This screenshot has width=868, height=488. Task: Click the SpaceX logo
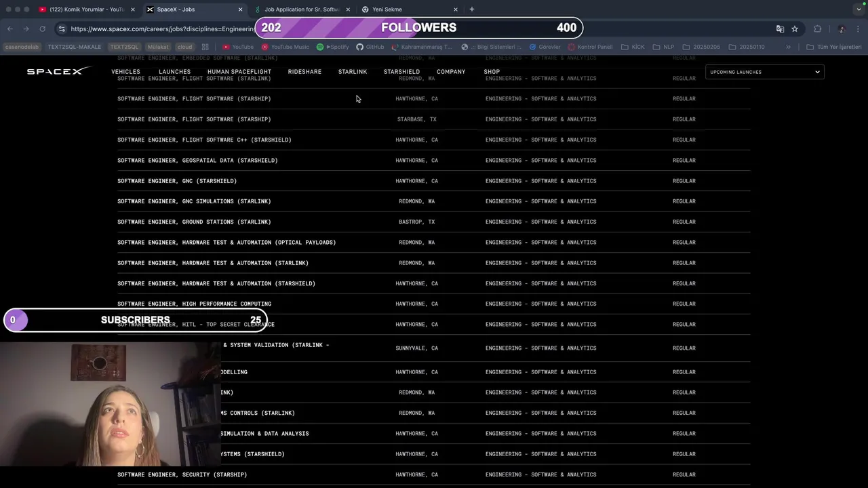59,71
